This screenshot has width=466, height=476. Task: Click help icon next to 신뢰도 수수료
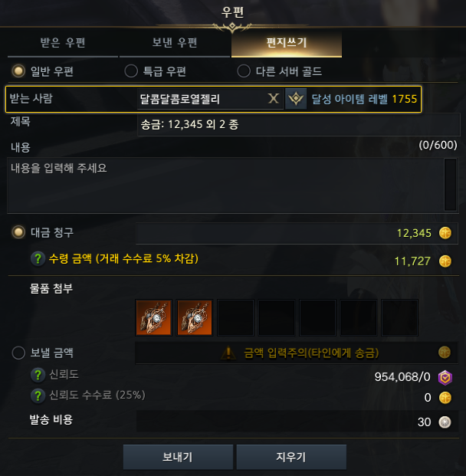[38, 396]
